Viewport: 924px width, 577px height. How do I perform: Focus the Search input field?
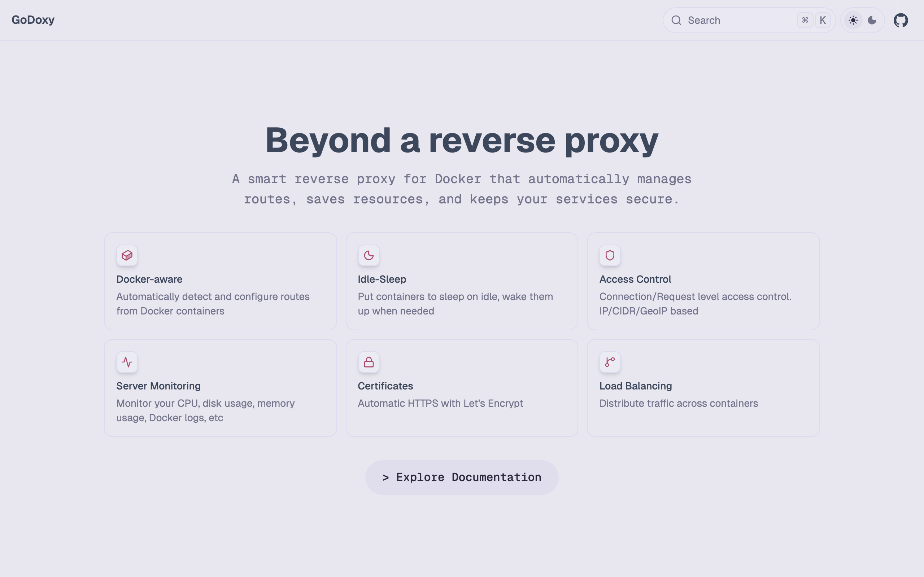click(x=737, y=20)
